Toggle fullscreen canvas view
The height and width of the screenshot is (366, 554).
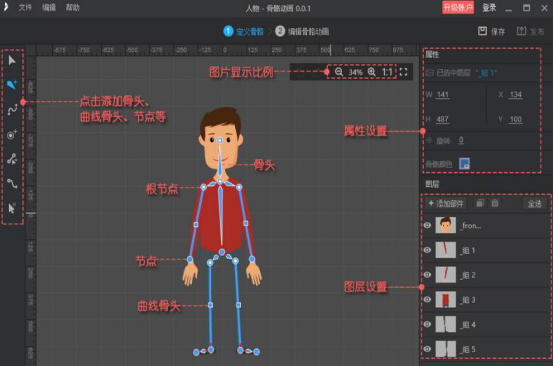403,72
